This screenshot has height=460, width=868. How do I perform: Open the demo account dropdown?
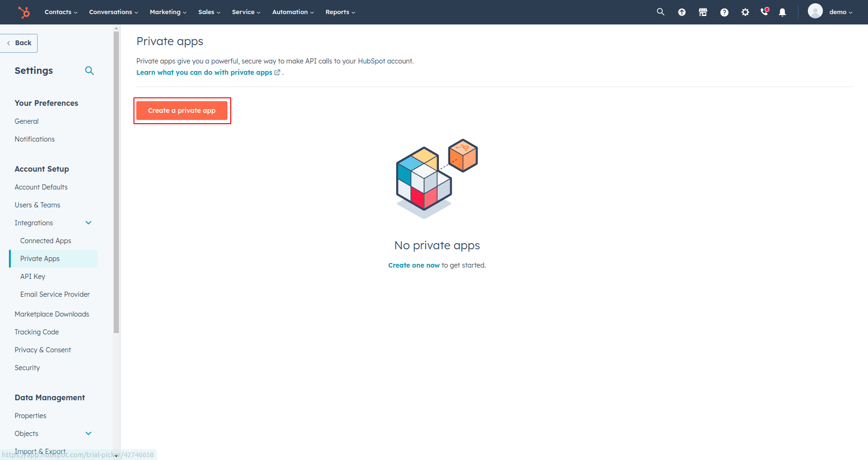coord(841,12)
